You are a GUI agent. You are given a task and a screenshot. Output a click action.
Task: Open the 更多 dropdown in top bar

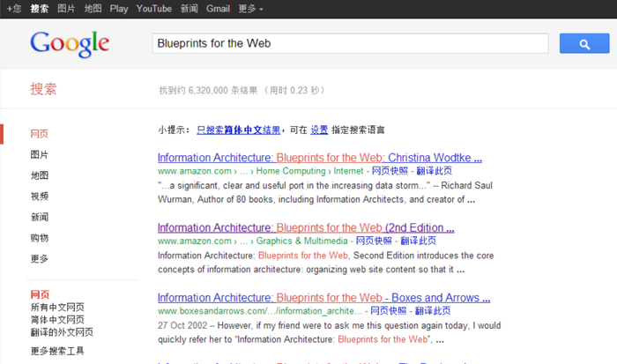[x=252, y=8]
